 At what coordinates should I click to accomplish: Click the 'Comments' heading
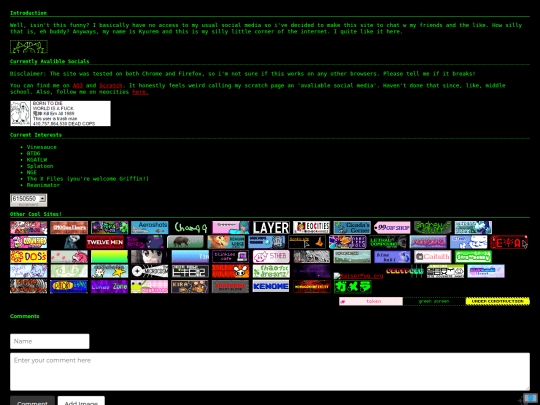coord(25,316)
